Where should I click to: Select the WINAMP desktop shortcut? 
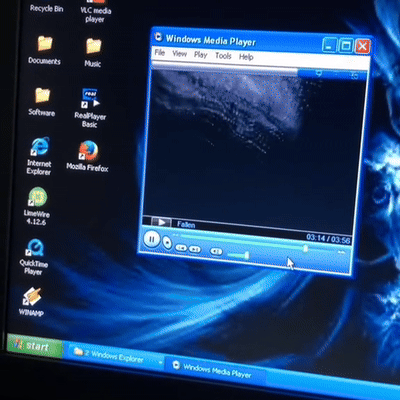tap(32, 302)
